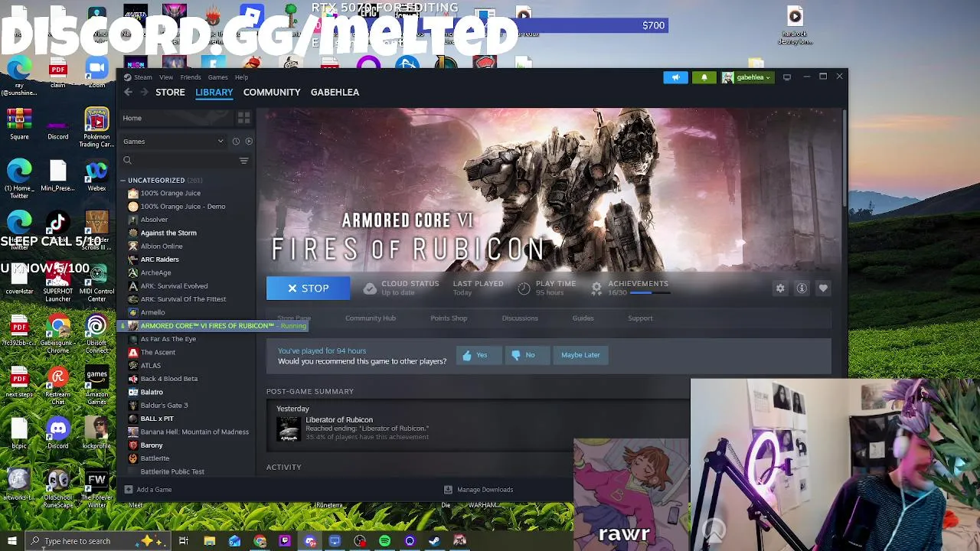Select the LIBRARY tab

point(214,92)
